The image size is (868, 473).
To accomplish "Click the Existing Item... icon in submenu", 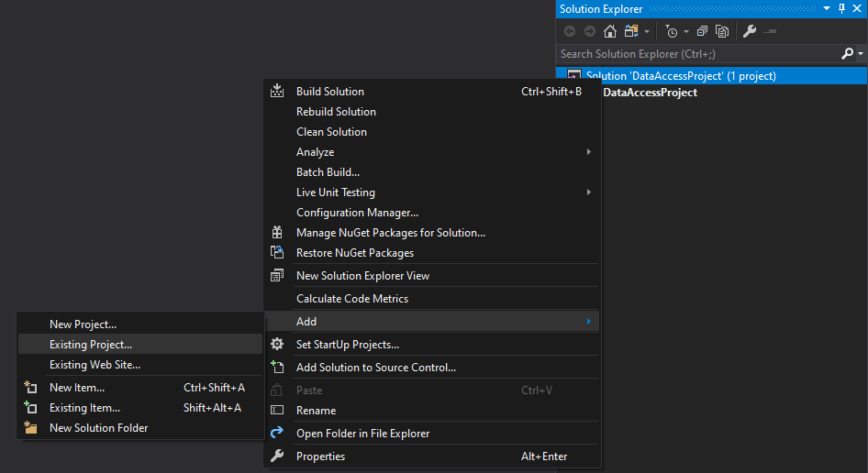I will (x=30, y=408).
